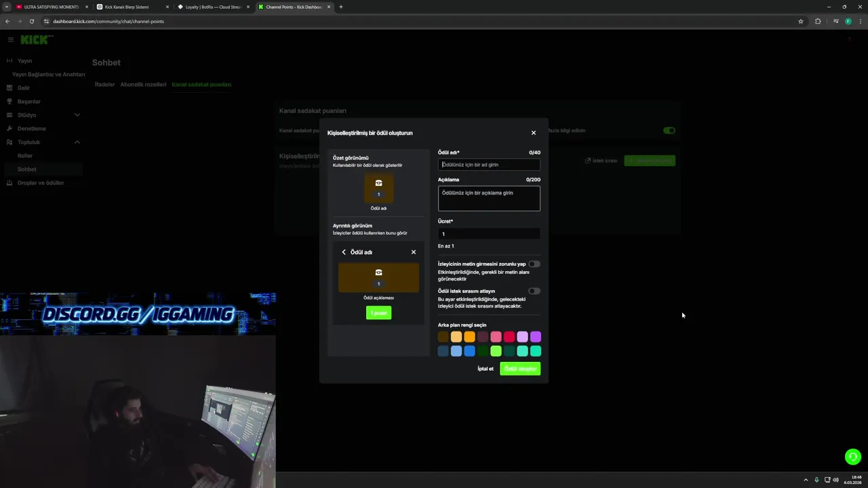
Task: Click the green Ödül oluştur button
Action: coord(520,369)
